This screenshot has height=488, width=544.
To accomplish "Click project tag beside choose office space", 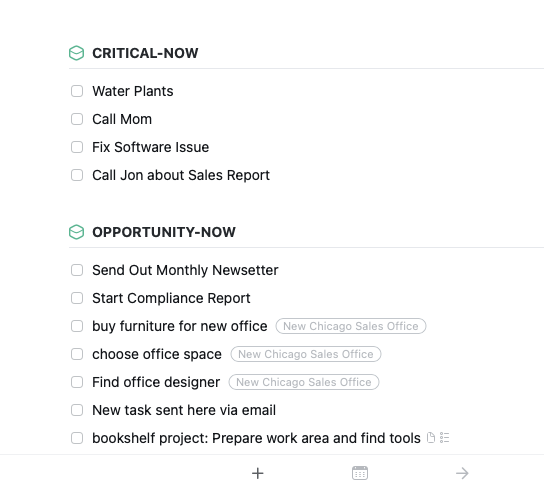I will click(306, 354).
